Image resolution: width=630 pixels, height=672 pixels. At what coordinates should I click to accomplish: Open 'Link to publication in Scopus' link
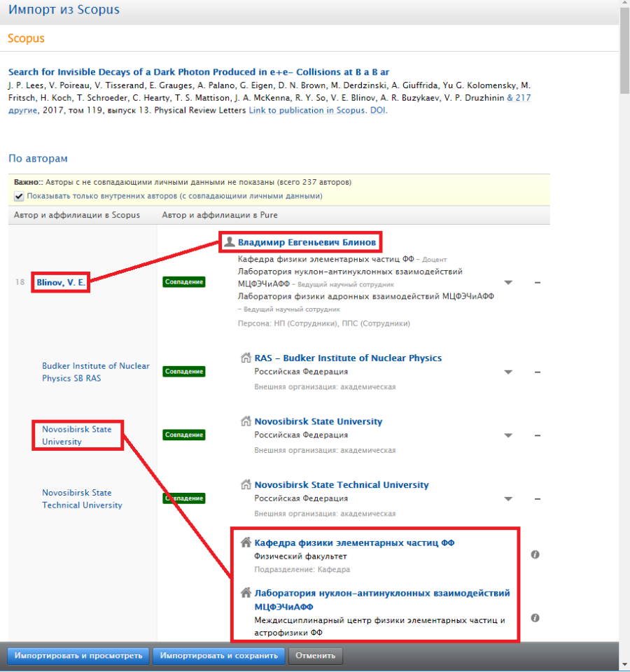click(307, 110)
